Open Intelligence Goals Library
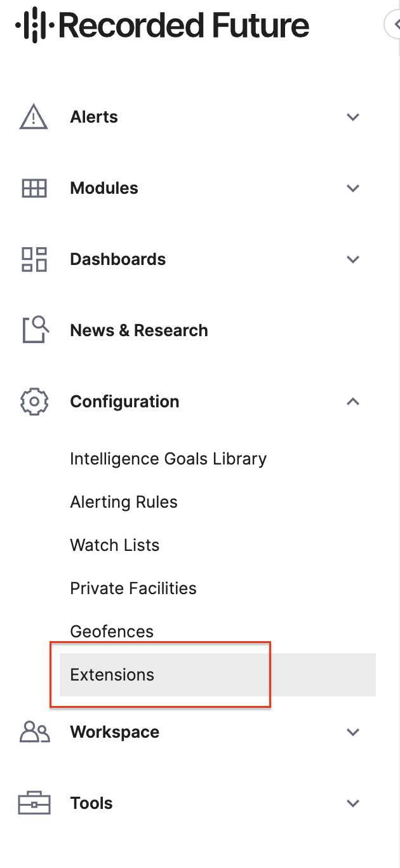 click(168, 459)
